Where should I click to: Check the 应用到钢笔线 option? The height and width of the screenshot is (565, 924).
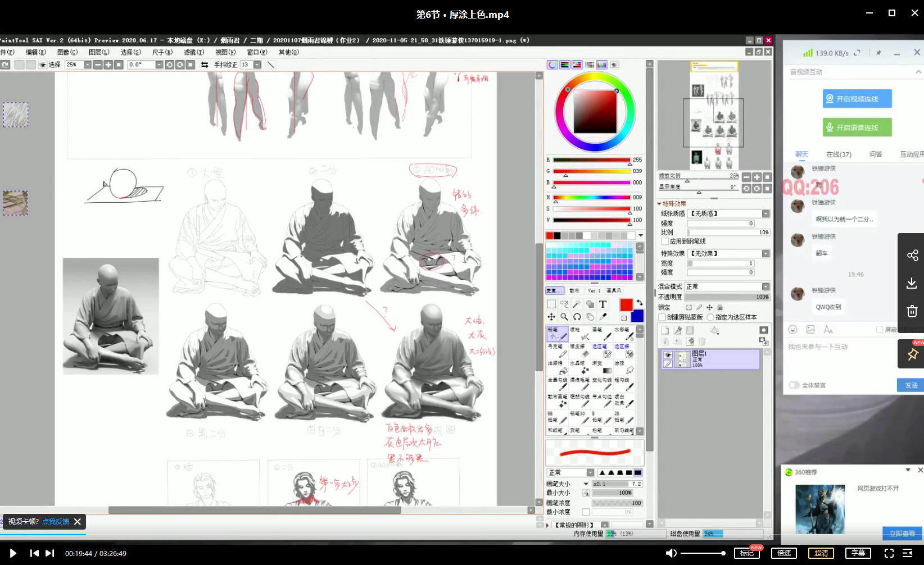click(665, 242)
